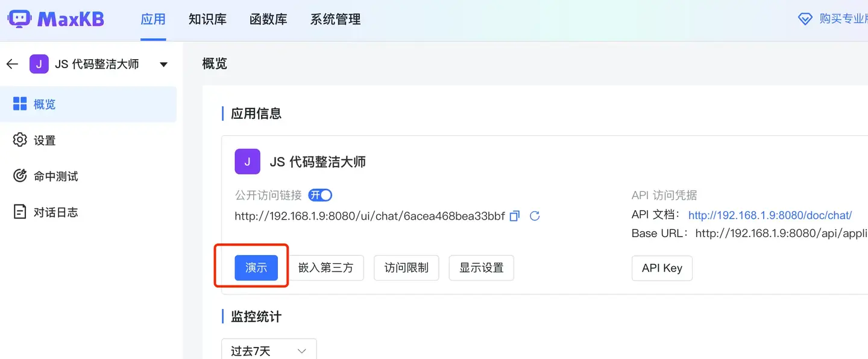This screenshot has height=359, width=868.
Task: Go to 系统管理
Action: (x=335, y=19)
